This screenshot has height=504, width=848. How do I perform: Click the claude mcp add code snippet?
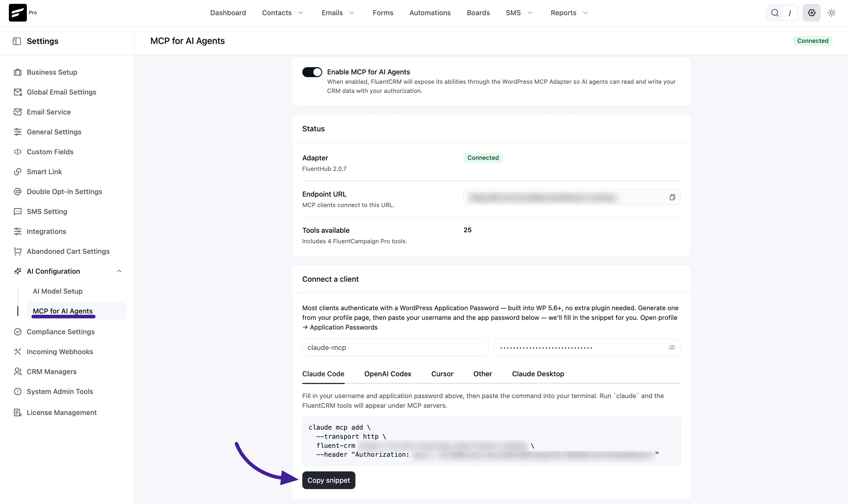click(x=491, y=441)
